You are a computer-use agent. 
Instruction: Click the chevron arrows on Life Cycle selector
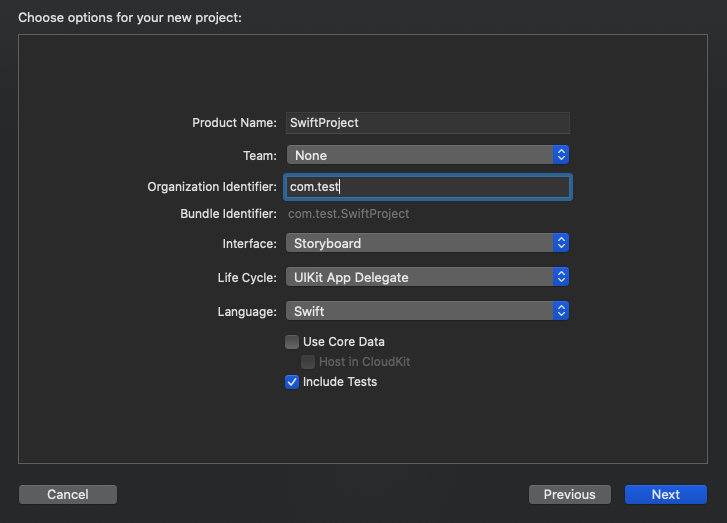tap(562, 277)
